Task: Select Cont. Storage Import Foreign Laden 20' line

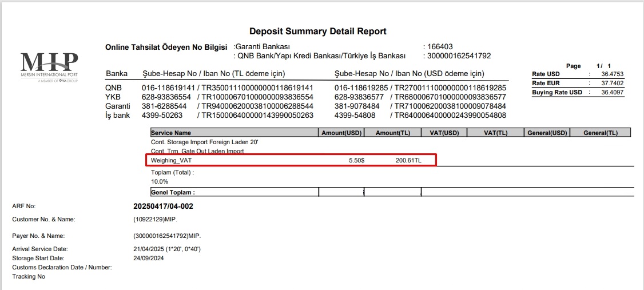Action: [201, 141]
